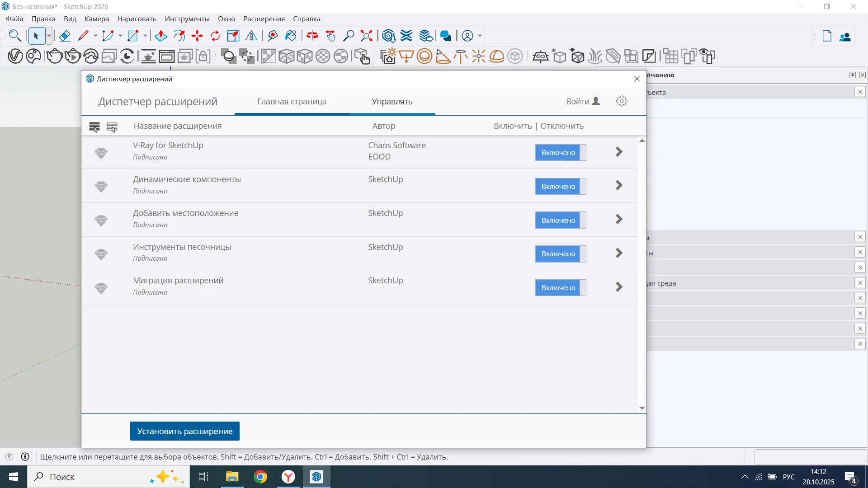Click the extension list scroll-down arrow

tap(642, 408)
